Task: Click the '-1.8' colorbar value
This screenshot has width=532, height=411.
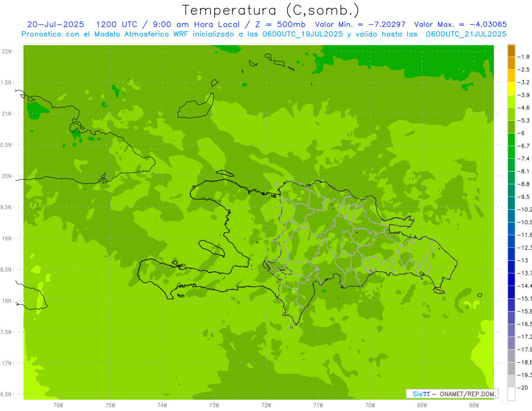Action: (524, 57)
